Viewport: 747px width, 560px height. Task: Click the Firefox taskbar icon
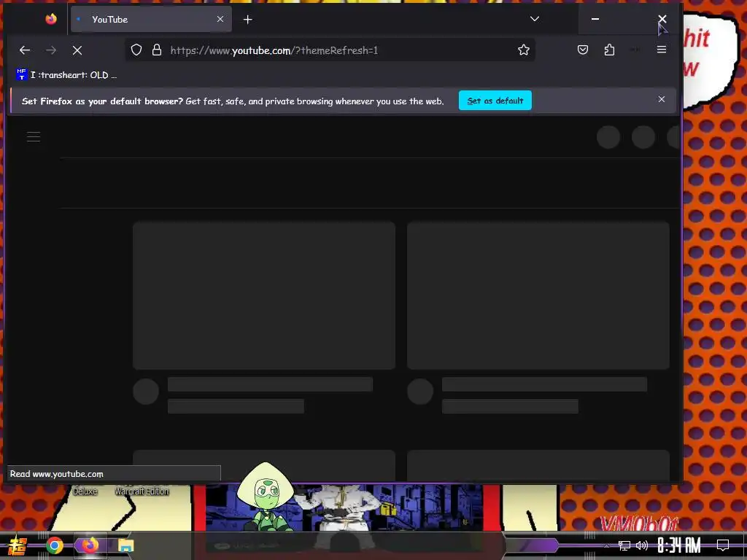90,545
